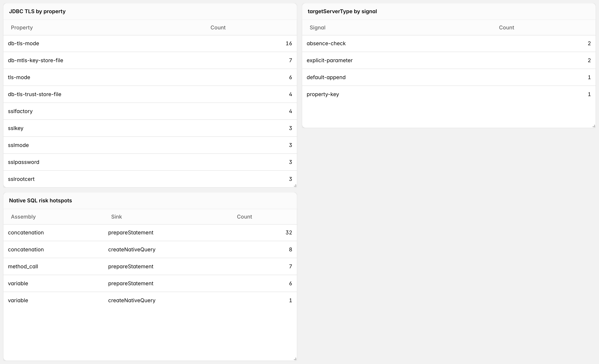The width and height of the screenshot is (599, 364).
Task: Click the sslmode property cell
Action: (18, 145)
